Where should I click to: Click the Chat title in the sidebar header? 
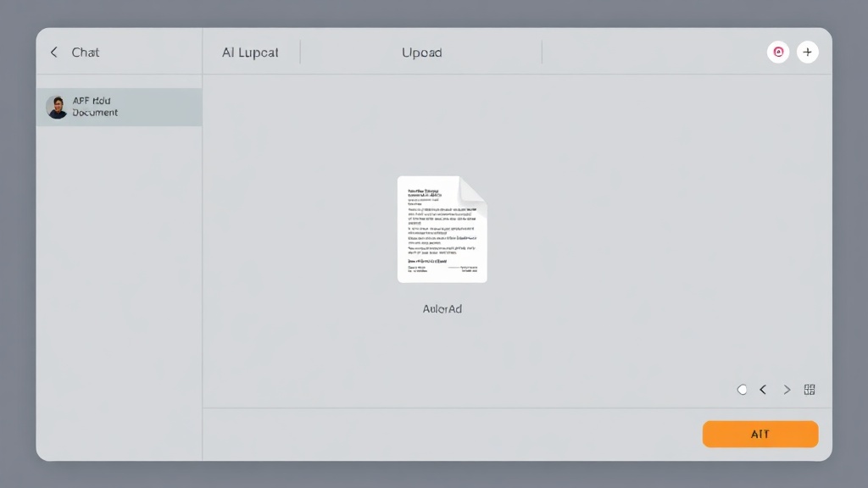point(86,52)
